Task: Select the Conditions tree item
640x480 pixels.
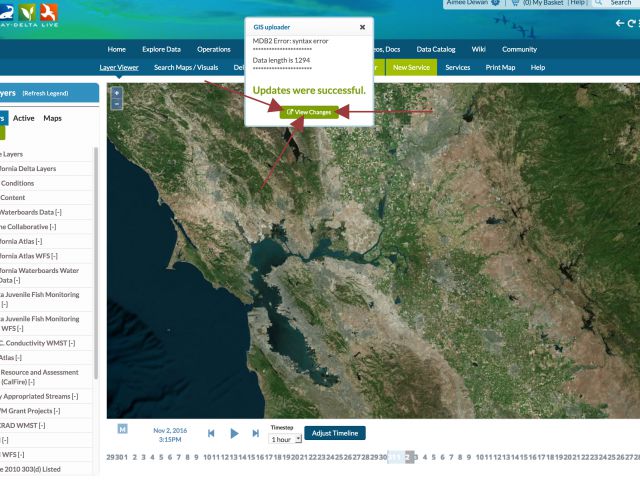Action: pos(17,184)
